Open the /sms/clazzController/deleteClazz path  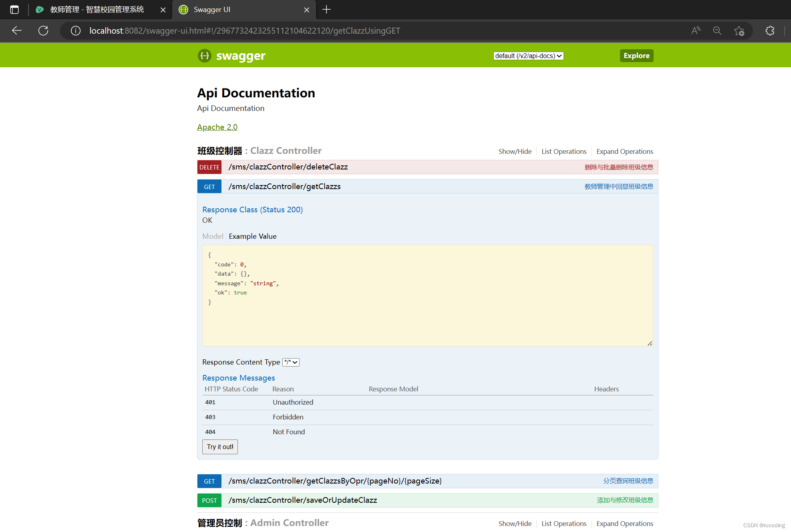click(x=288, y=167)
